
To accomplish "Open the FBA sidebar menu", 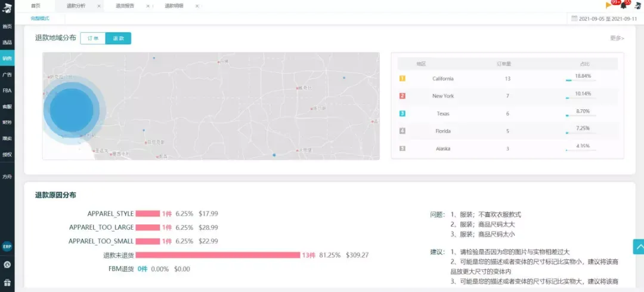I will pyautogui.click(x=7, y=91).
